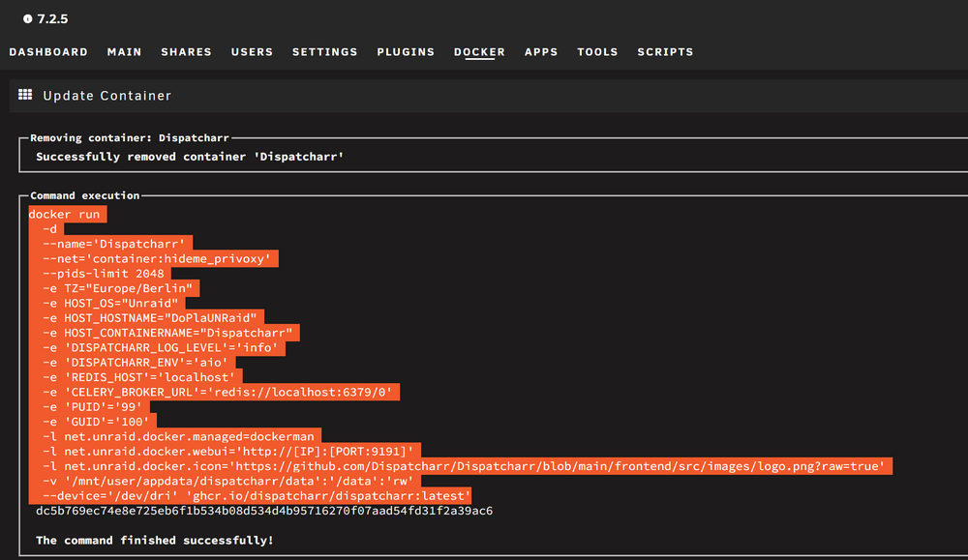This screenshot has width=968, height=560.
Task: Open the Tools menu
Action: [597, 52]
